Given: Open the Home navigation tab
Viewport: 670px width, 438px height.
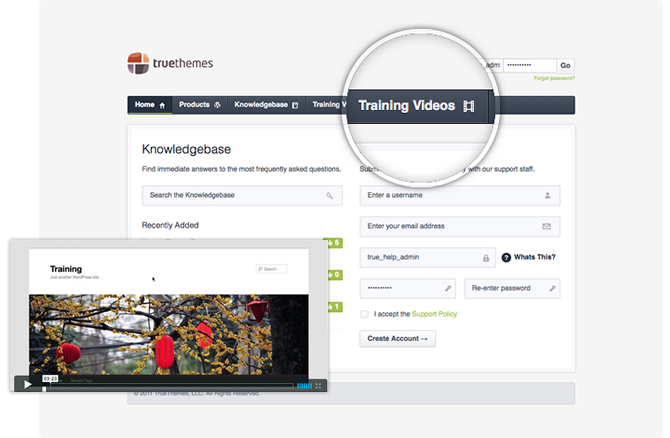Looking at the screenshot, I should pyautogui.click(x=149, y=104).
